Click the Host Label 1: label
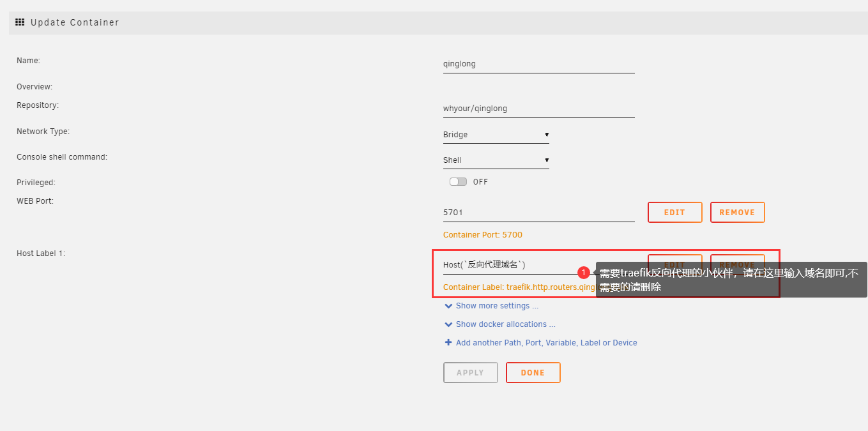The image size is (868, 431). click(41, 253)
